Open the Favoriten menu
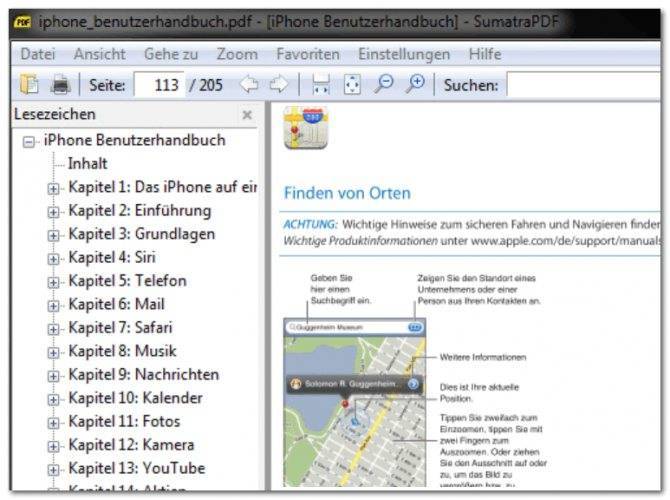 tap(308, 54)
